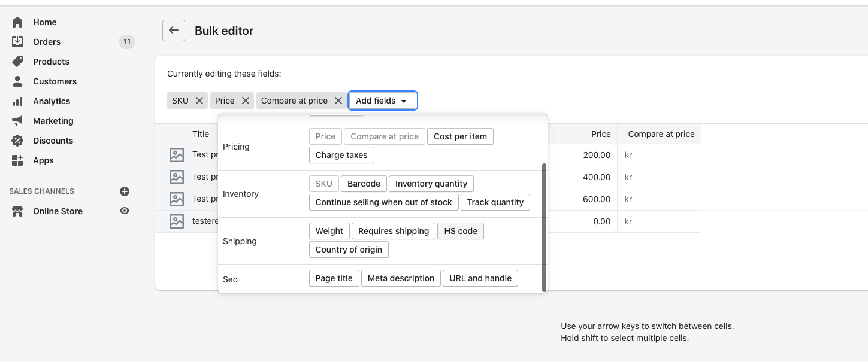This screenshot has width=868, height=362.
Task: Add the Cost per item field
Action: coord(460,136)
